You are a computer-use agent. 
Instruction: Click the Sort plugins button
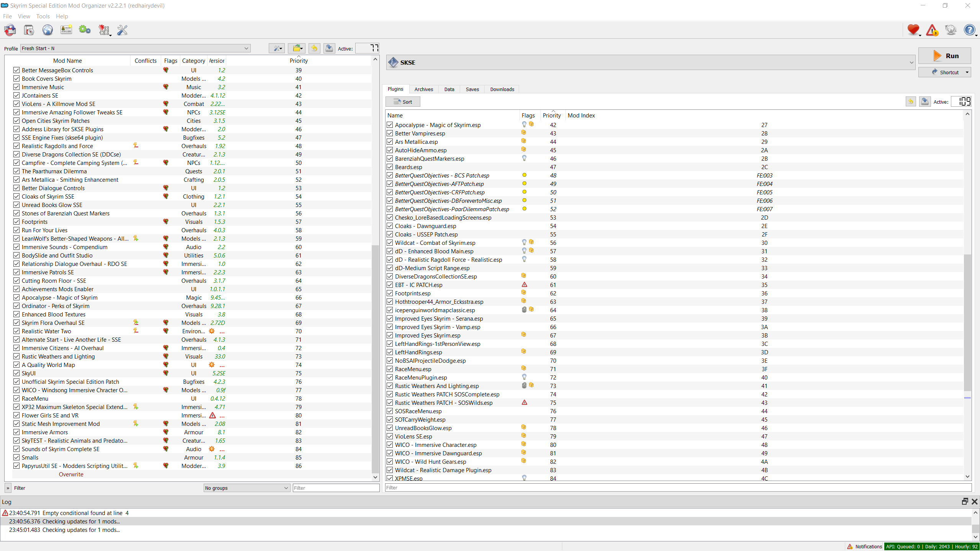(403, 102)
